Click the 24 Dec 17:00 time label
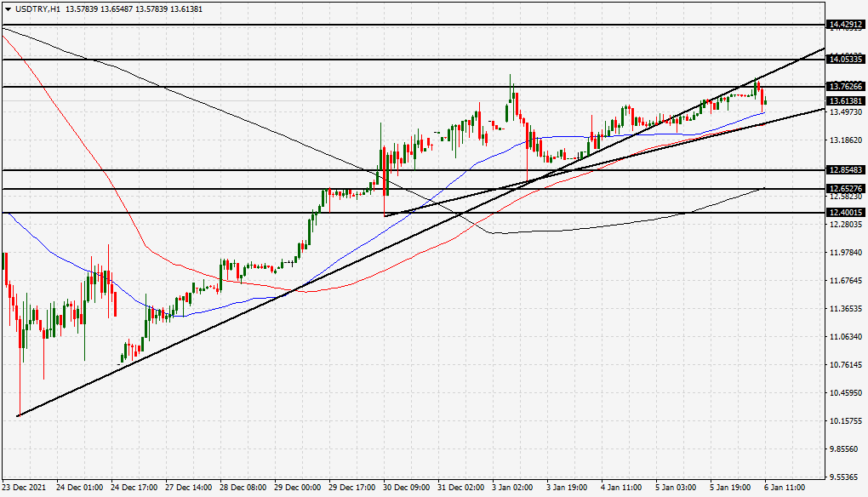This screenshot has width=868, height=497. pyautogui.click(x=134, y=488)
